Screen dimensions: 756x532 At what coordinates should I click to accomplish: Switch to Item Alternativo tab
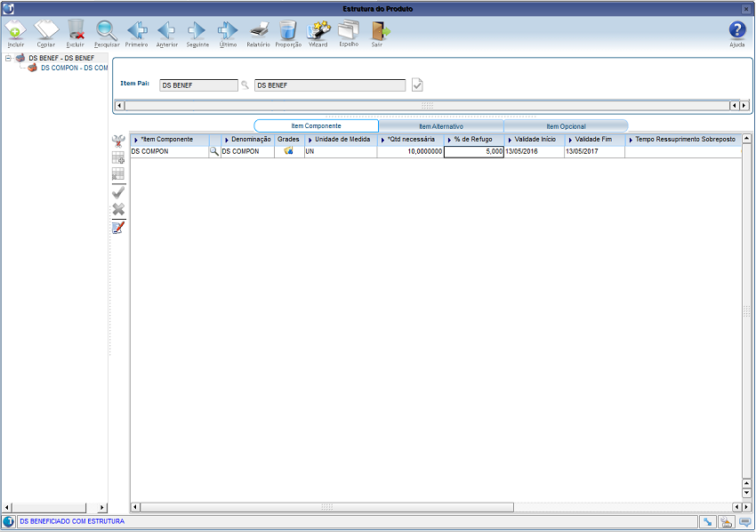(x=441, y=126)
